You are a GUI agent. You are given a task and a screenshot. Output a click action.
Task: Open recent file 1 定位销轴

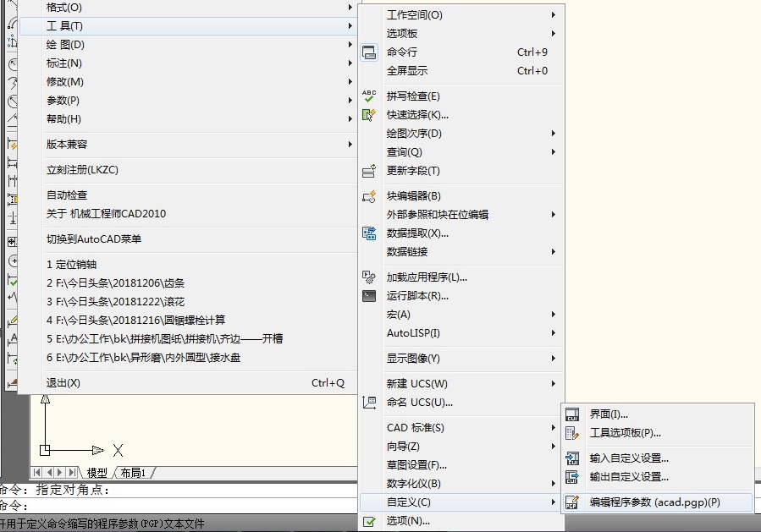pos(187,264)
